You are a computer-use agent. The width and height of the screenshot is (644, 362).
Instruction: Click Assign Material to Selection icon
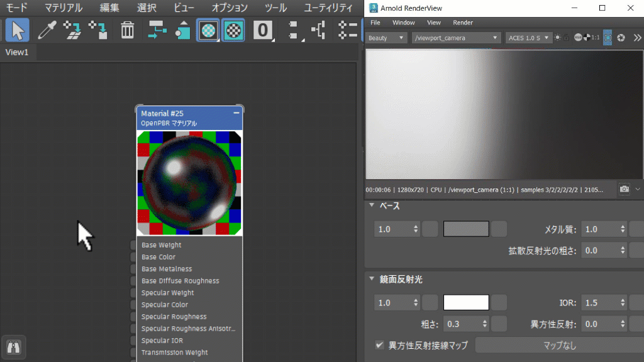[x=98, y=30]
